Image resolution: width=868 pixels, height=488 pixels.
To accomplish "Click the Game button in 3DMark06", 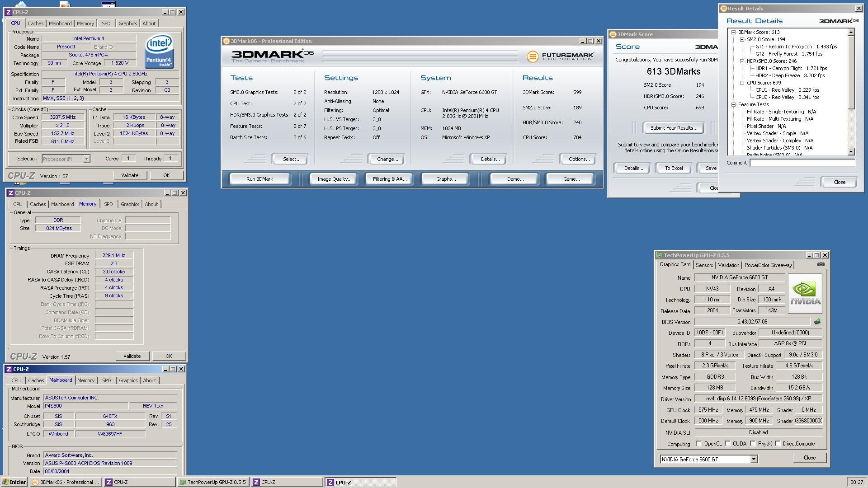I will point(571,179).
